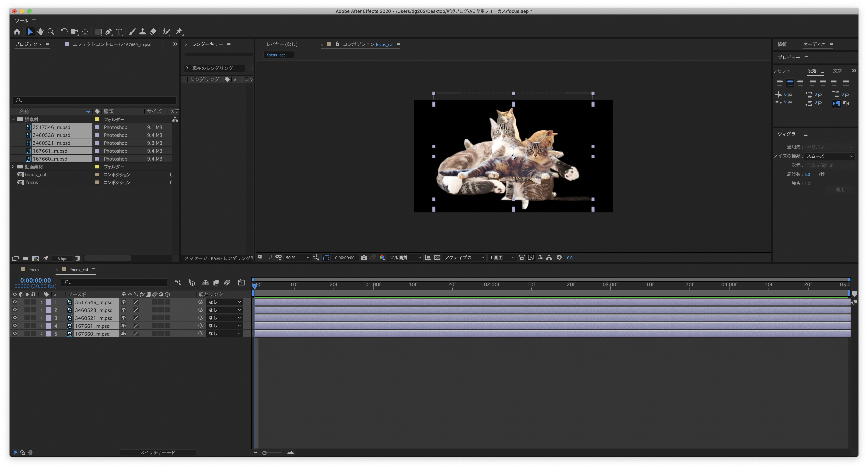Hide layer 2 3460528_m.psd with eye toggle
Screen dimensions: 868x468
pos(15,310)
